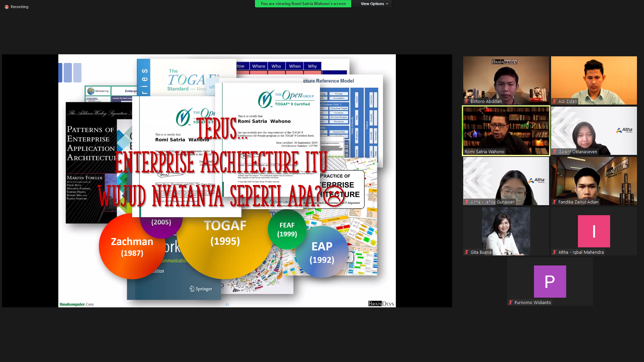Click Galent Oktanaseven's muted mic icon

[x=554, y=152]
